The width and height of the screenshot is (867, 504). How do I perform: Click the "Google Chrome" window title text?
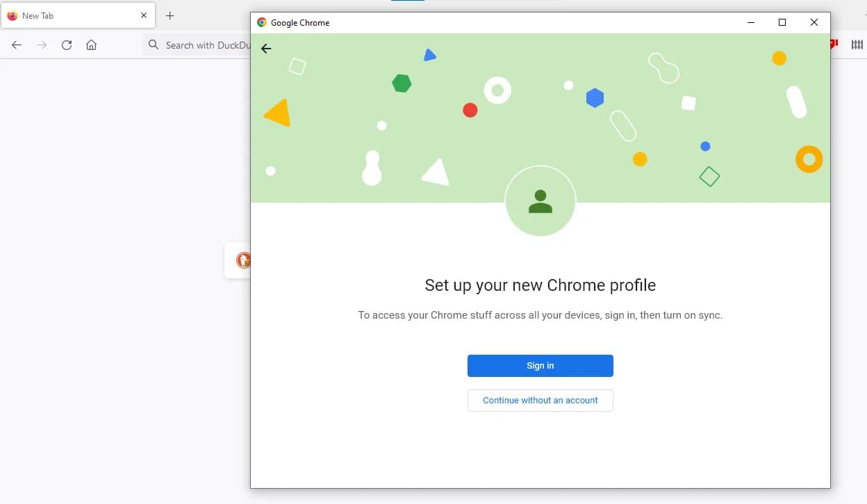click(300, 23)
